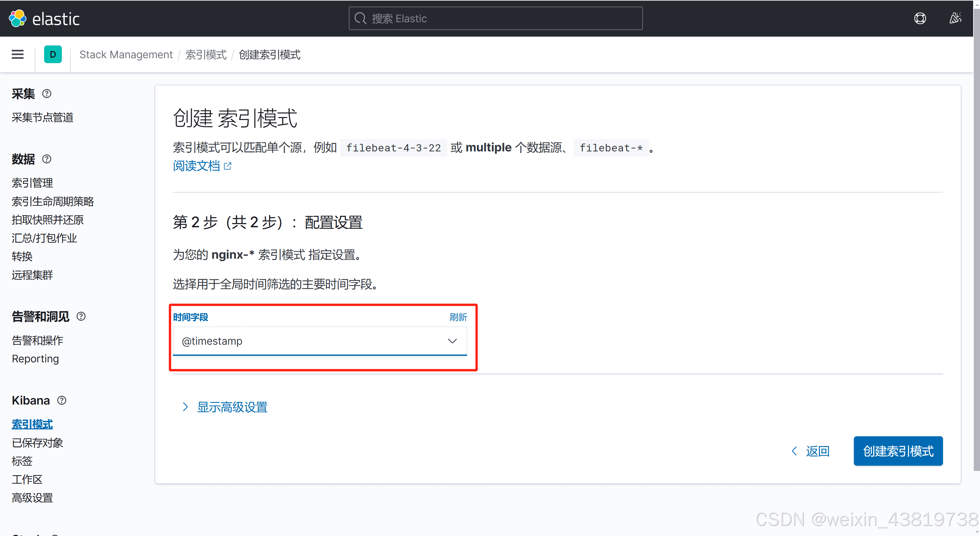Click the external link icon beside 阅读文档
The height and width of the screenshot is (536, 980).
[x=228, y=166]
